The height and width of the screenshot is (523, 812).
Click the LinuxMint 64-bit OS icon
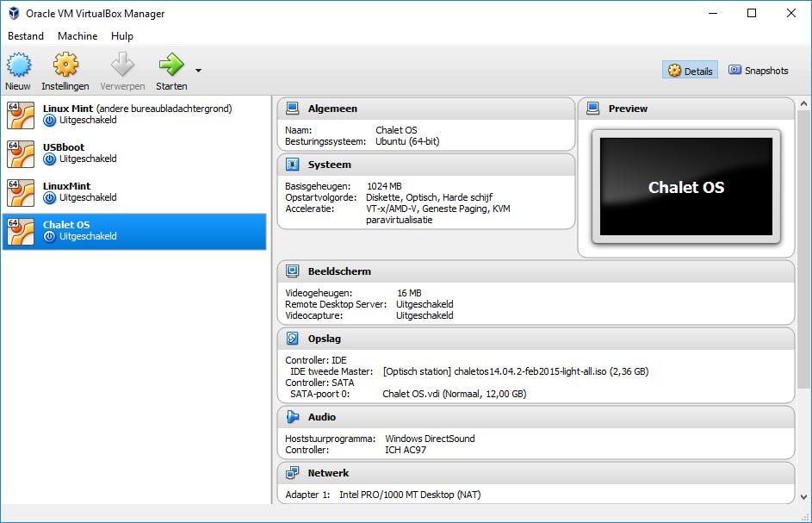[x=21, y=193]
